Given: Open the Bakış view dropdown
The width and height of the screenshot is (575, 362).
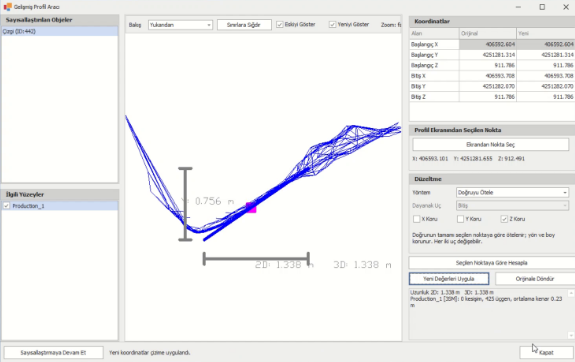Looking at the screenshot, I should (180, 25).
